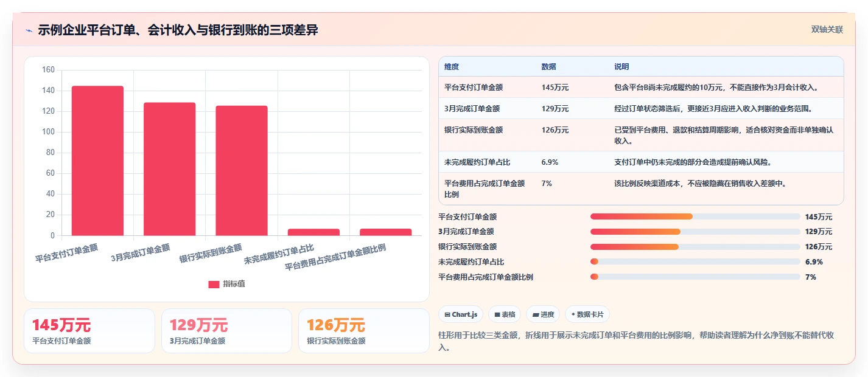Click the red 指标值 legend color box
Screen dimensions: 868x377
[x=214, y=284]
